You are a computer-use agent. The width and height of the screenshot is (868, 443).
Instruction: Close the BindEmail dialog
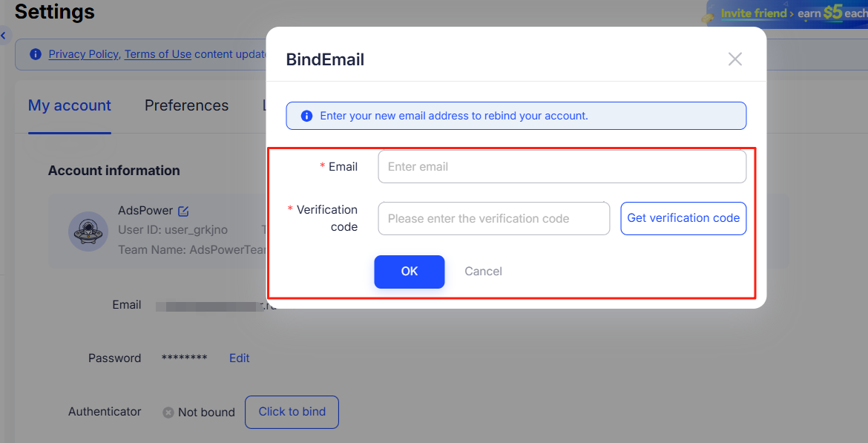(x=734, y=59)
